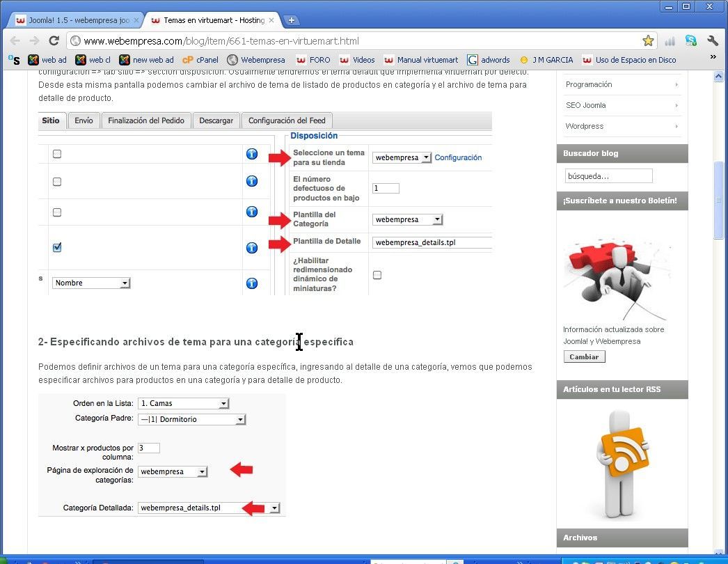Expand SEO Joomla sidebar category

(622, 105)
